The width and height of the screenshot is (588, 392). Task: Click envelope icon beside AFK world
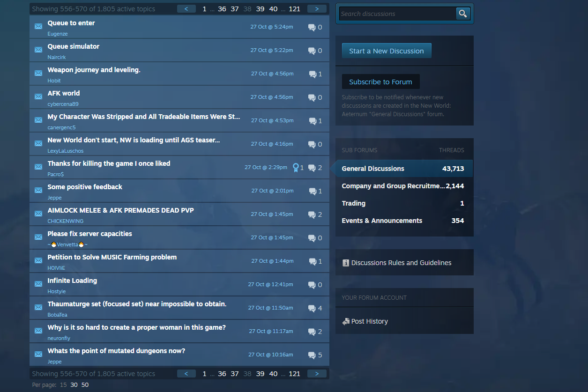[x=38, y=96]
